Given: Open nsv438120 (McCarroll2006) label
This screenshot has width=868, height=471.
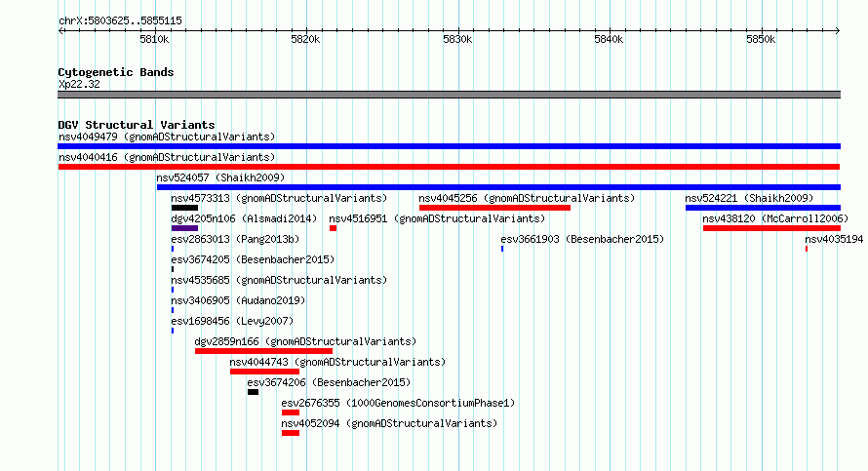Looking at the screenshot, I should tap(775, 218).
